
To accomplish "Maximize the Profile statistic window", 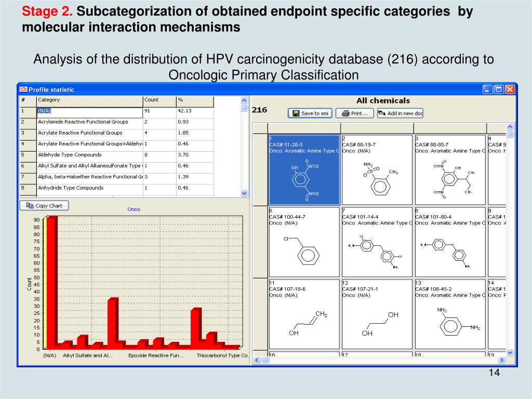I will [499, 89].
